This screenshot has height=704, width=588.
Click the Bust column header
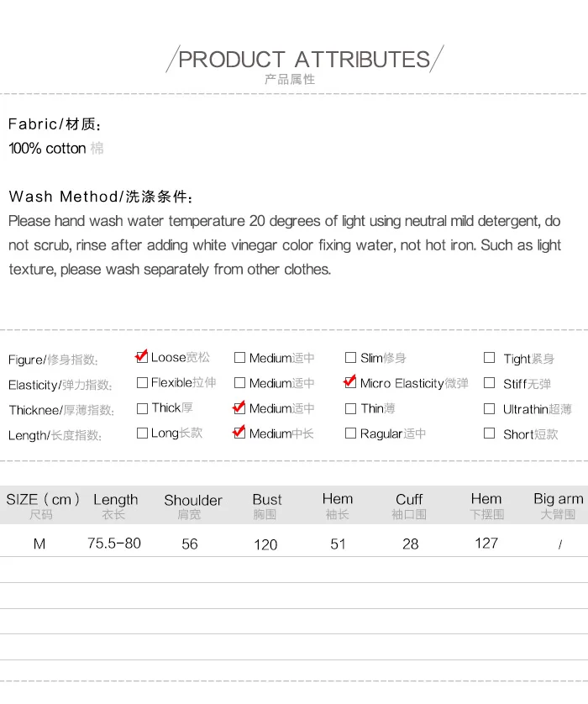coord(266,505)
